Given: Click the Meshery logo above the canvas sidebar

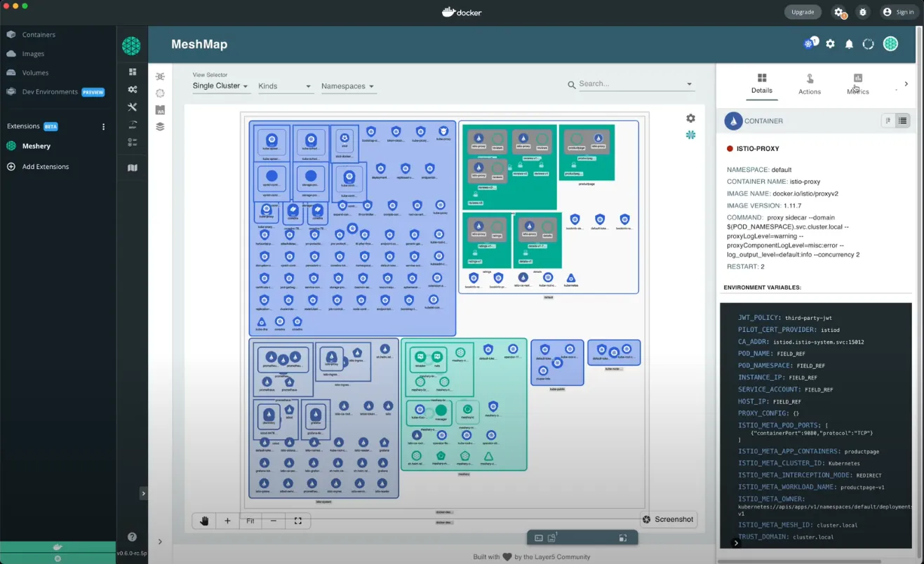Looking at the screenshot, I should (x=131, y=46).
